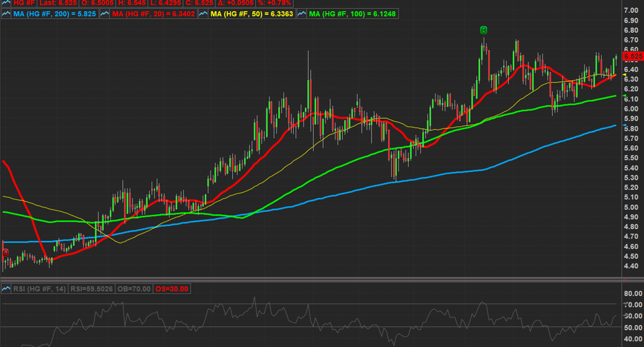The height and width of the screenshot is (347, 644).
Task: Click the 4.40 price axis label
Action: [x=631, y=266]
